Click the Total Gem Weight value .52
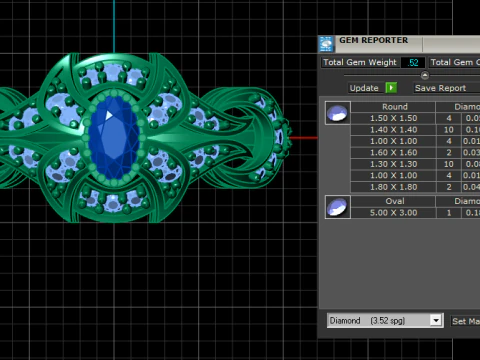This screenshot has width=480, height=360. 413,63
